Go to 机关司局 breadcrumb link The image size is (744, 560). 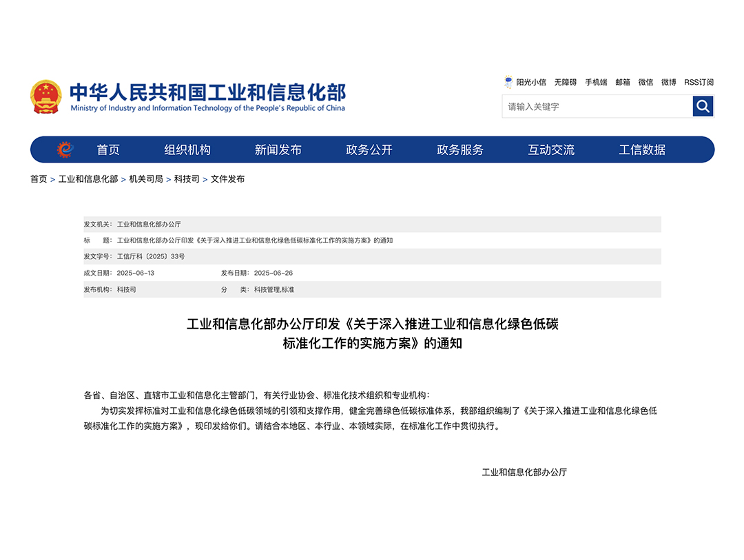[x=146, y=179]
